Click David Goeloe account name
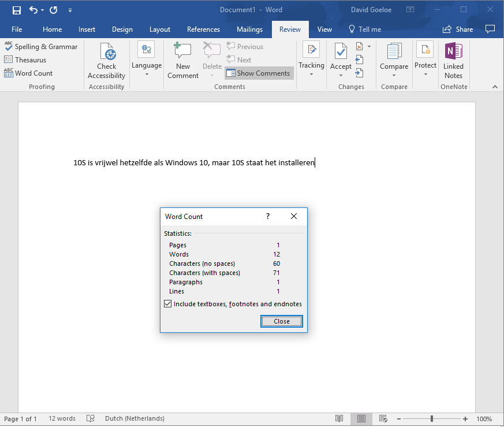This screenshot has width=504, height=427. pos(371,10)
